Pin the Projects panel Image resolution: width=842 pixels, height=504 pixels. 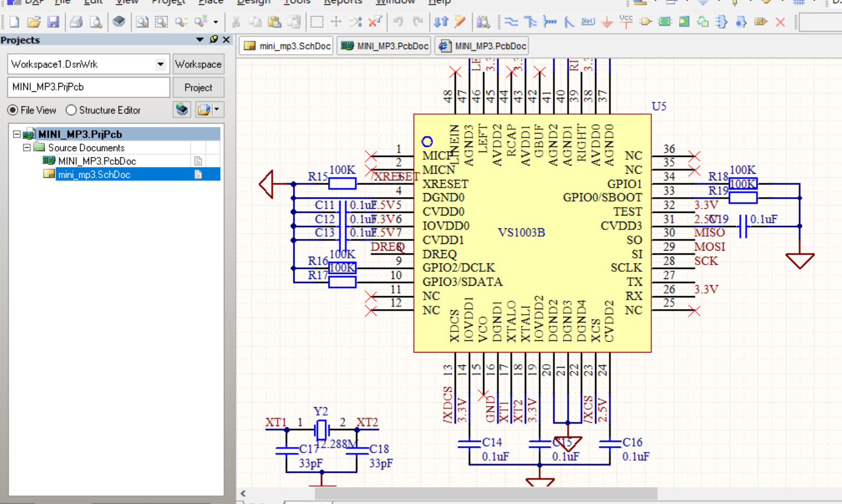(x=213, y=40)
